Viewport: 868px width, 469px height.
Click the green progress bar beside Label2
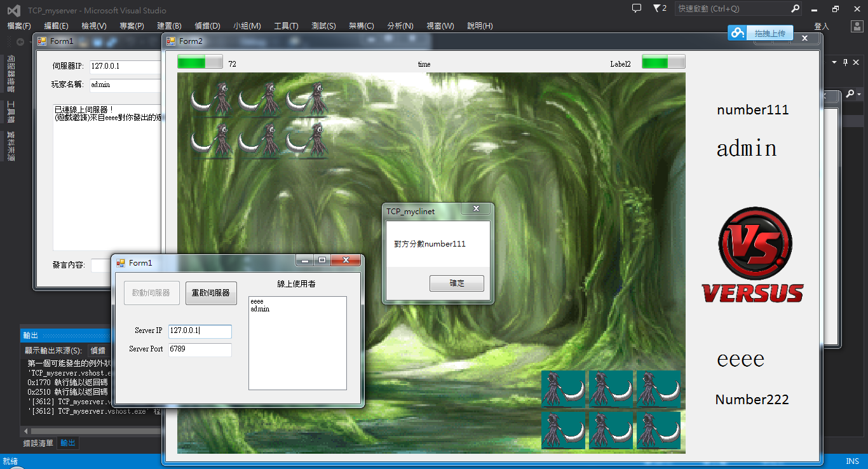pos(663,62)
